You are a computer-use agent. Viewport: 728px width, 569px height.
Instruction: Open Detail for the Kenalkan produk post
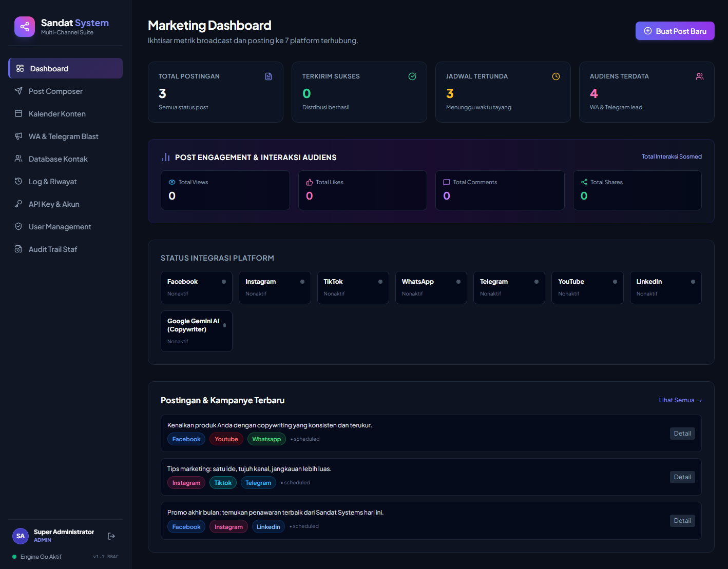pyautogui.click(x=682, y=434)
